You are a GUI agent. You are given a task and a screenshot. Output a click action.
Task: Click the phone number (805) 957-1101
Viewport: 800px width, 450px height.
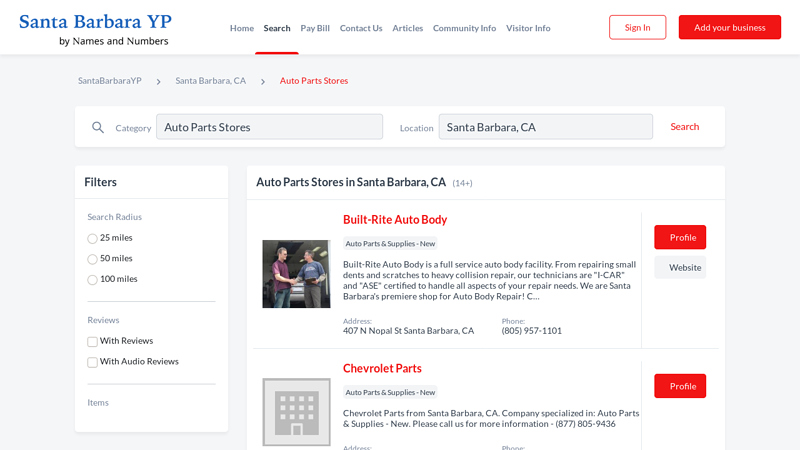[532, 331]
